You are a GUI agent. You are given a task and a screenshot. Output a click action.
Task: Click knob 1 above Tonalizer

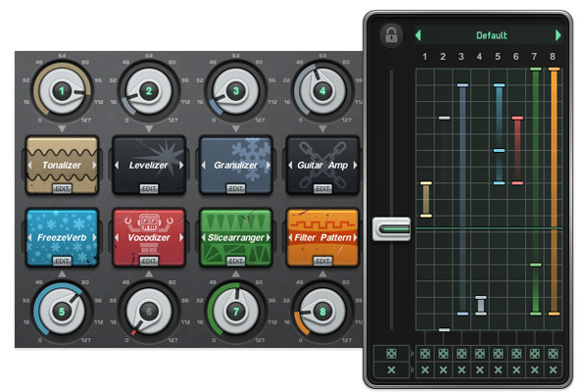coord(62,91)
